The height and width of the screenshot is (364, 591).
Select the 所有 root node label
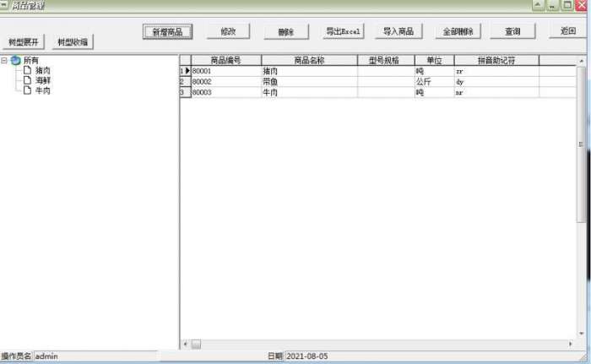(31, 60)
